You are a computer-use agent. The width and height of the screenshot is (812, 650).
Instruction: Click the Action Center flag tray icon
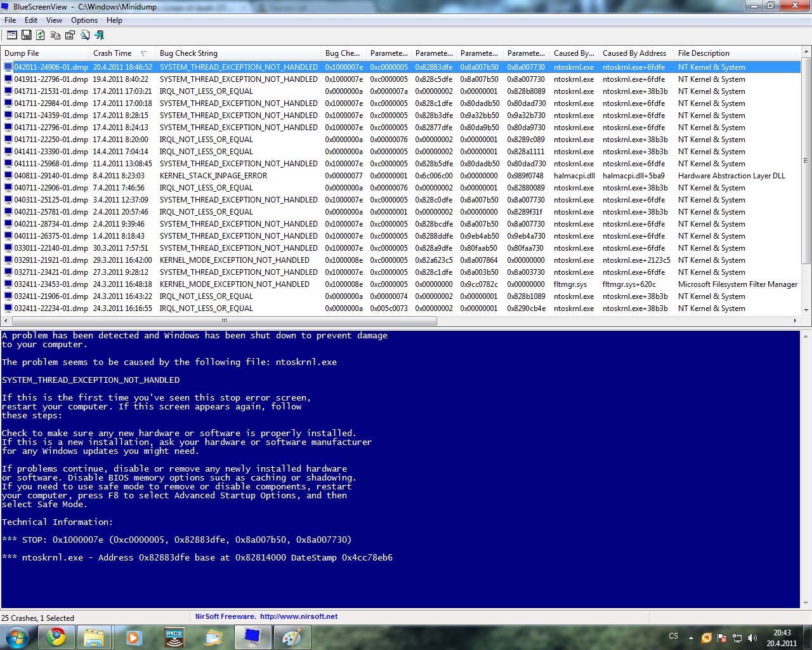click(x=722, y=637)
